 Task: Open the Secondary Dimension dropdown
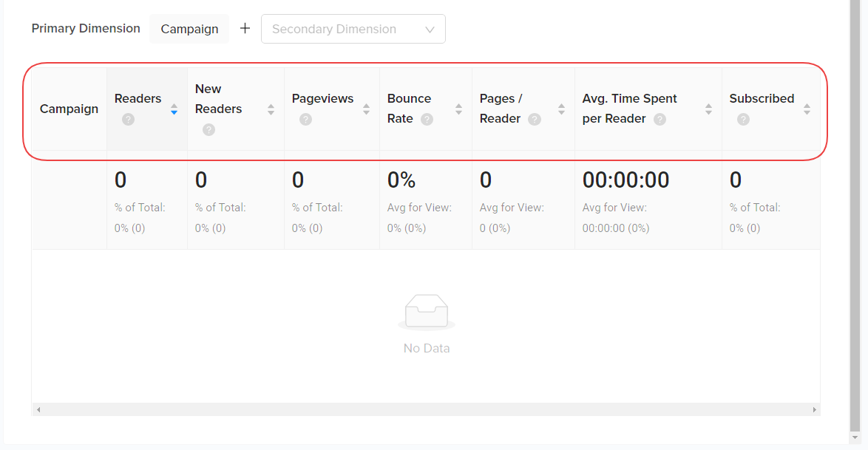[x=353, y=29]
